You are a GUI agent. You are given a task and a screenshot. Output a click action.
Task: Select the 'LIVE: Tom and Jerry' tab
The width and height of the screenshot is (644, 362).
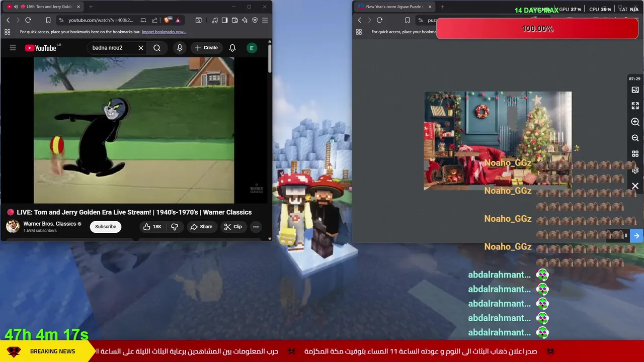[43, 7]
